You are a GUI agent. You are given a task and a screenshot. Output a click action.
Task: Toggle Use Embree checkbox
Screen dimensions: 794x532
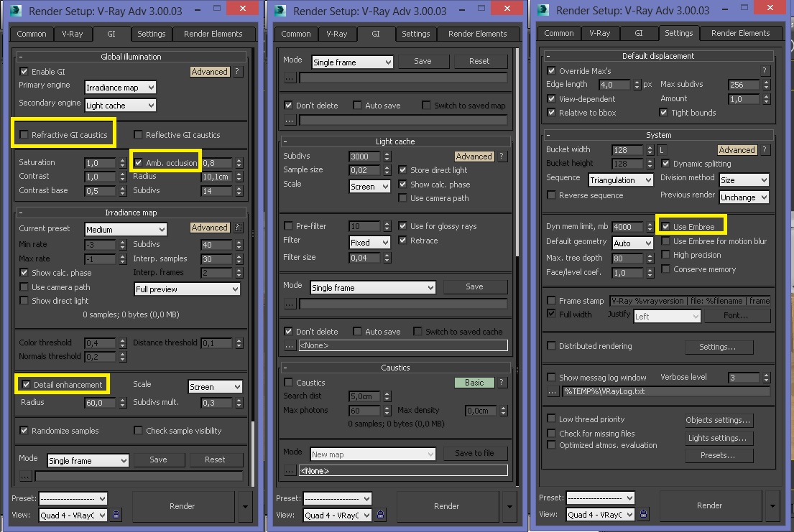click(x=665, y=226)
